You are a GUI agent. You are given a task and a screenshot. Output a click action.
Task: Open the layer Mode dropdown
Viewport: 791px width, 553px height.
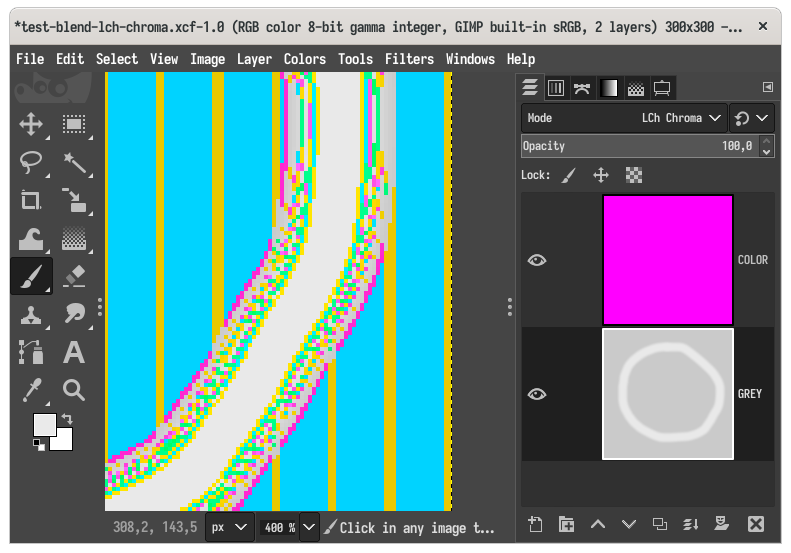(x=624, y=118)
